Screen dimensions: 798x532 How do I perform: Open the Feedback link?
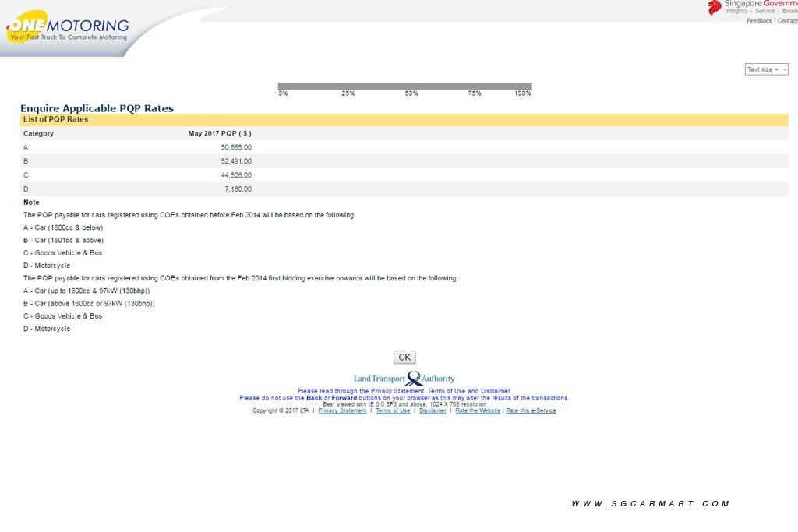[758, 21]
